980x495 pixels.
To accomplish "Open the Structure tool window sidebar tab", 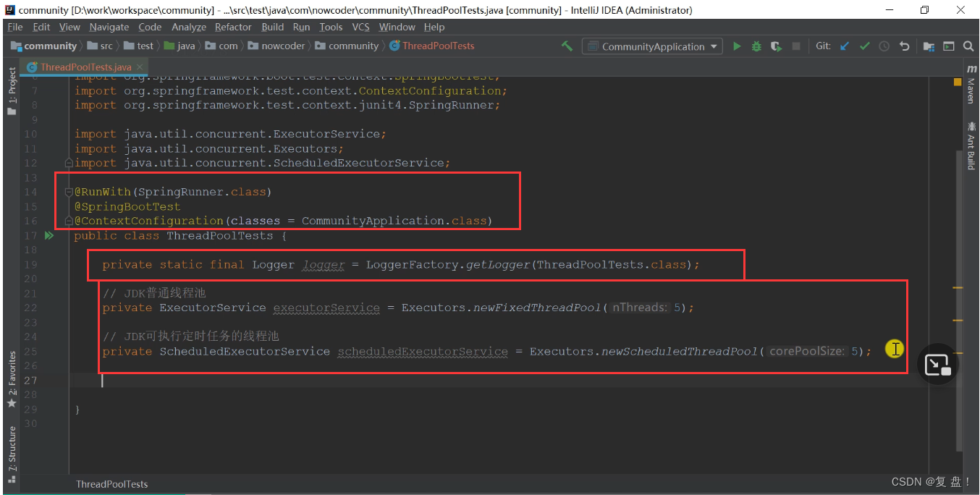I will click(x=12, y=455).
